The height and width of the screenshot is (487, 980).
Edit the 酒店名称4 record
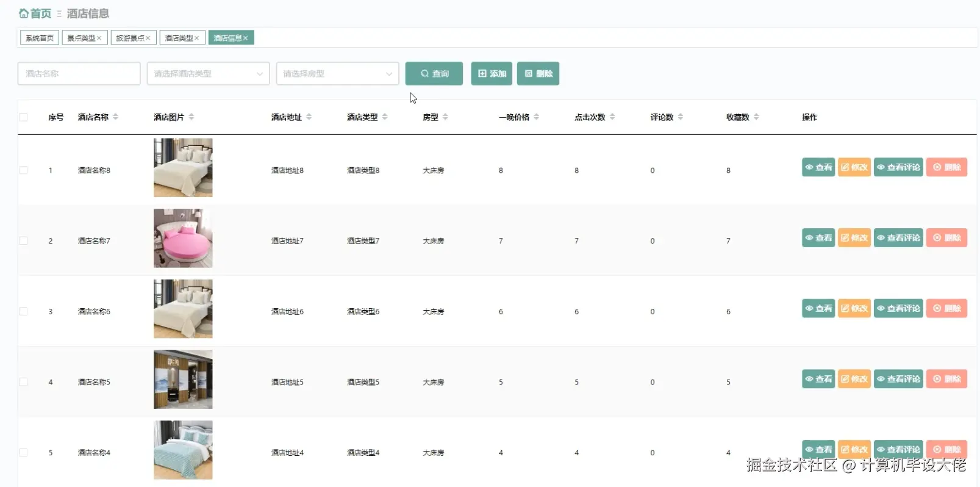[x=854, y=449]
